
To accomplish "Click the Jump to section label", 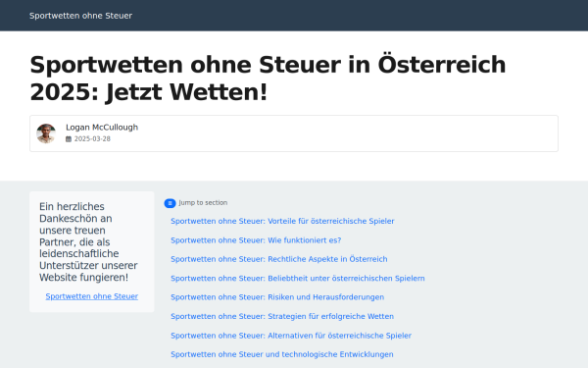I will 203,203.
